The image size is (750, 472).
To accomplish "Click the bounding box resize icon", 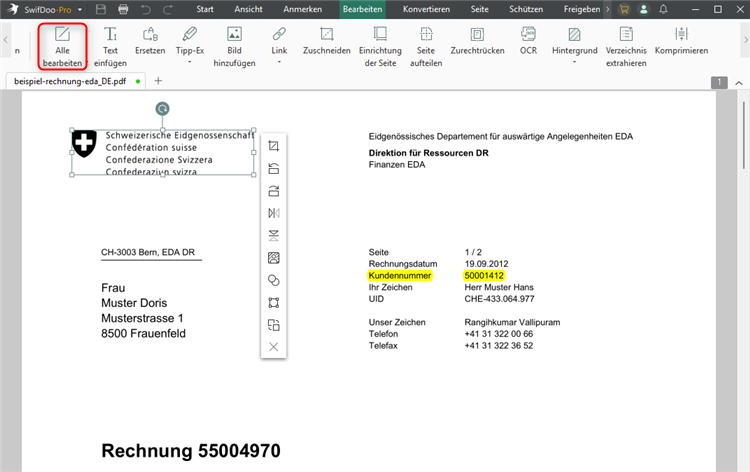I will (x=274, y=302).
